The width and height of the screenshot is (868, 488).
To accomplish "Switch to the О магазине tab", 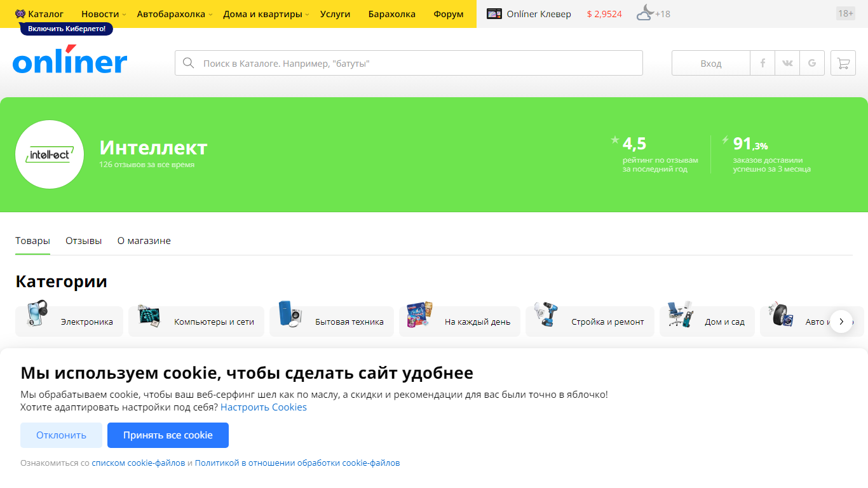I will [x=144, y=241].
